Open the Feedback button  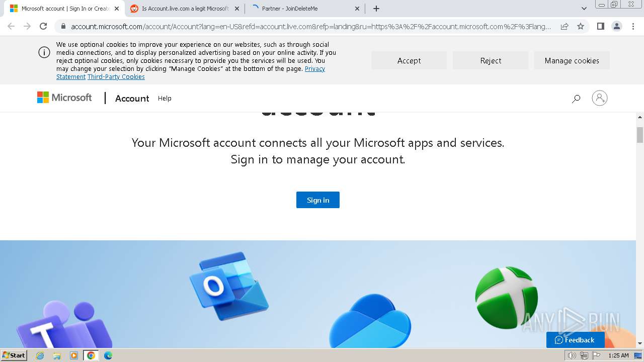pyautogui.click(x=575, y=340)
